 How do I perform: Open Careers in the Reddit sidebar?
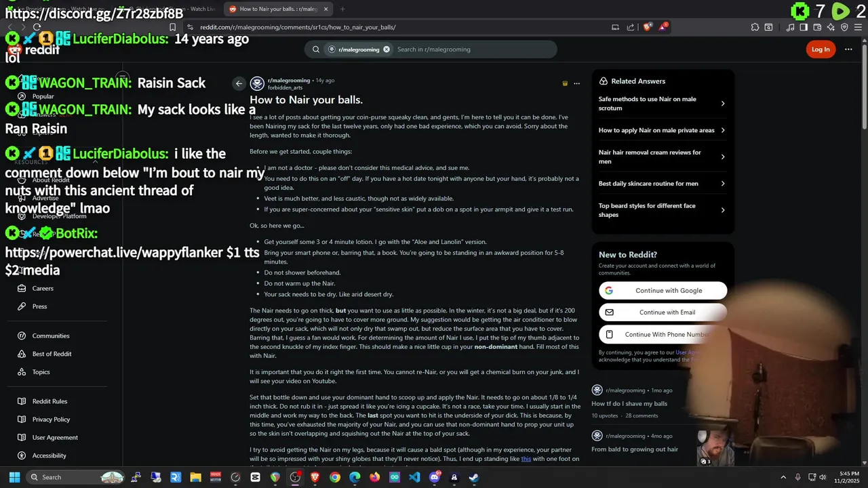(43, 288)
